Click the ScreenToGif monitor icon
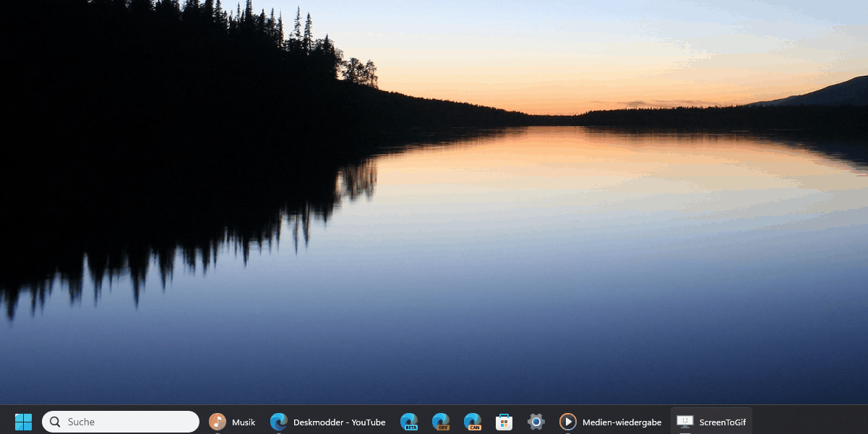868x434 pixels. click(684, 422)
